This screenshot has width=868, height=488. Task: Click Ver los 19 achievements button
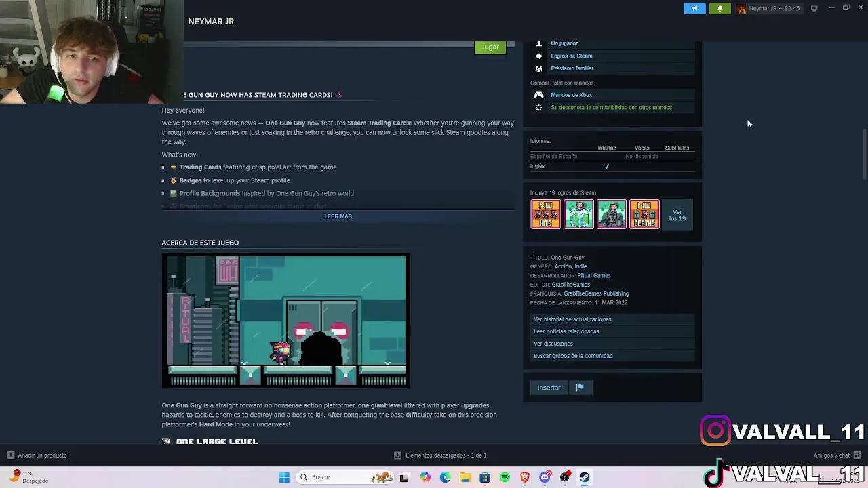coord(677,215)
